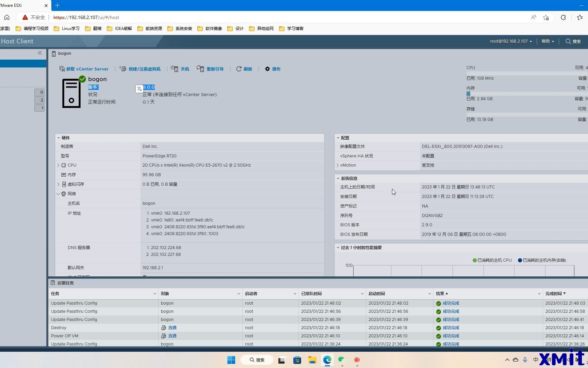Click the taskbar search box
The width and height of the screenshot is (588, 368).
click(257, 360)
